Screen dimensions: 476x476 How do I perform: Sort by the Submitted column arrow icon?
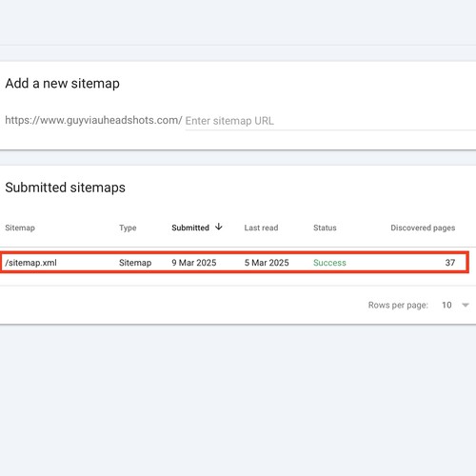coord(219,227)
